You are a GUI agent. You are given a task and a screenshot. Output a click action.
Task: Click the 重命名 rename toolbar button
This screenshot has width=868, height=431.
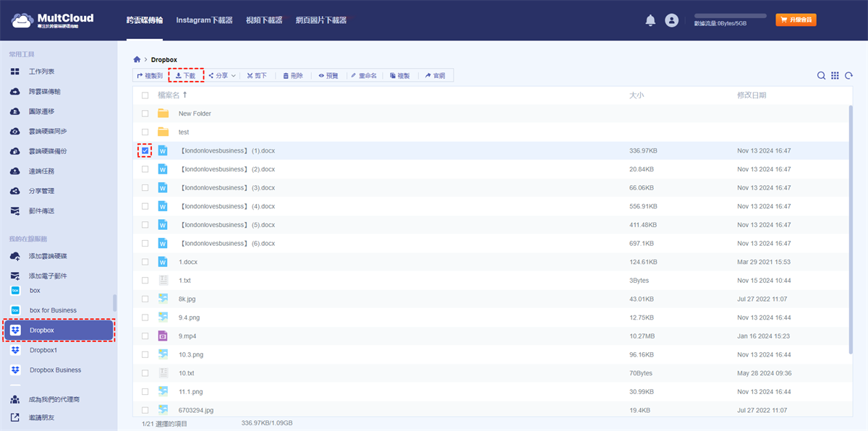click(x=364, y=75)
